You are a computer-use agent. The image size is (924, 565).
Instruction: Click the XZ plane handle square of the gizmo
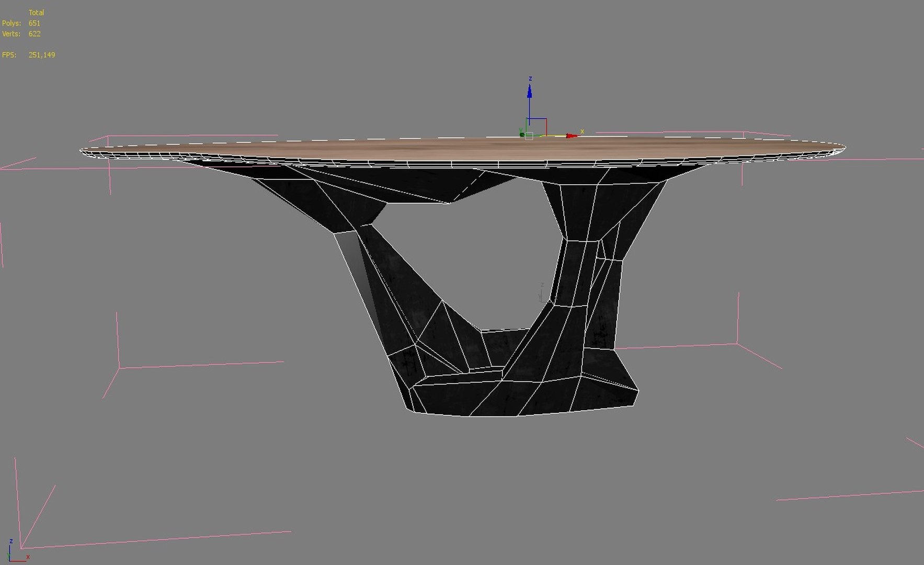538,127
